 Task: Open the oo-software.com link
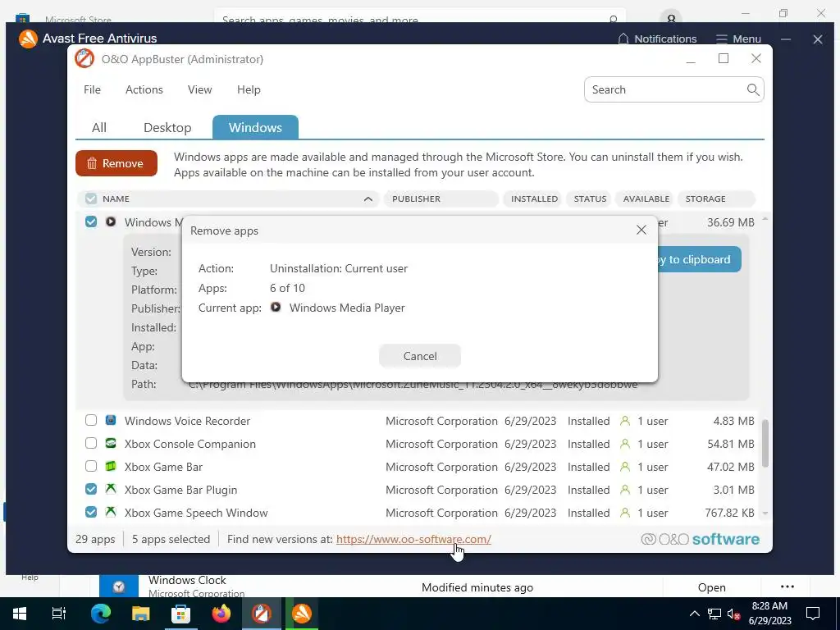[413, 539]
